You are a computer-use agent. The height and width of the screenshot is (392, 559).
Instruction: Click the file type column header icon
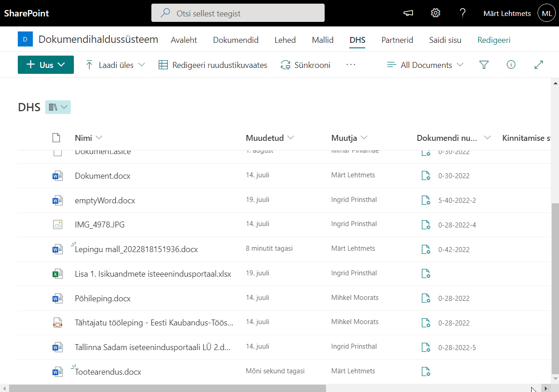click(x=56, y=138)
